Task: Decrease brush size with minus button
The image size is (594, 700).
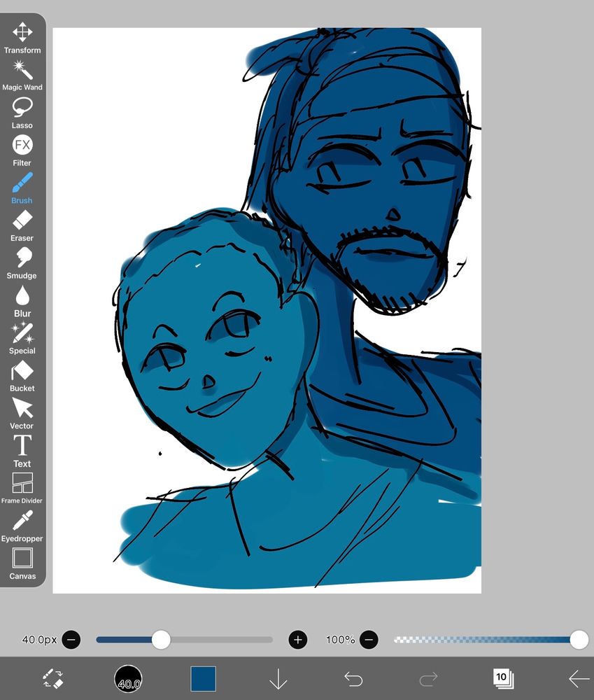Action: click(71, 640)
